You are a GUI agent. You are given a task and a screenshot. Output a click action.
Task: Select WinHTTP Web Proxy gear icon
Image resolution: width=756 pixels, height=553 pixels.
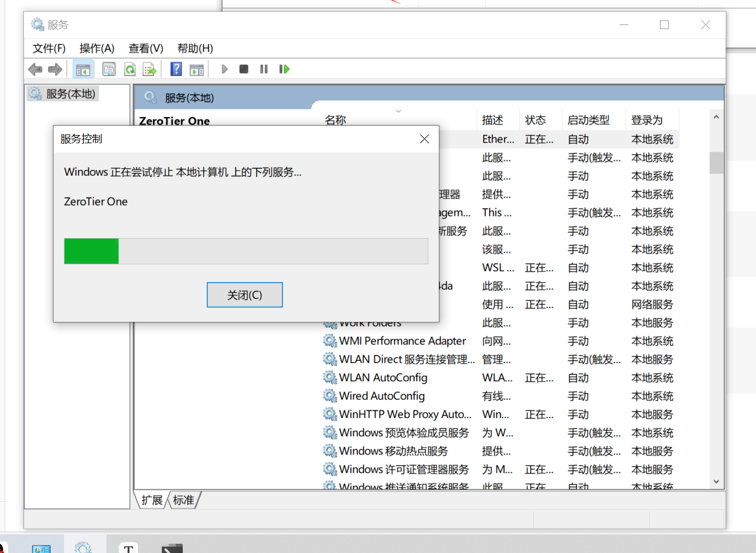click(x=330, y=414)
